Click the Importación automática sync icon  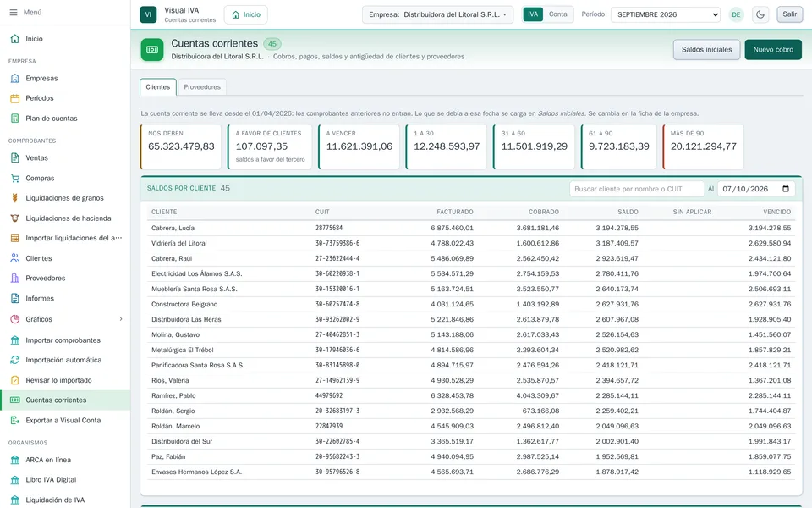pos(15,360)
